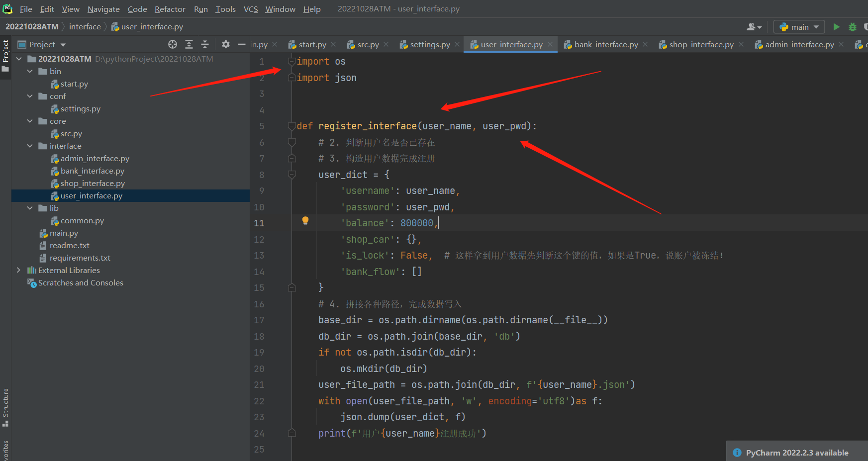The width and height of the screenshot is (868, 461).
Task: Collapse the conf folder
Action: [30, 96]
